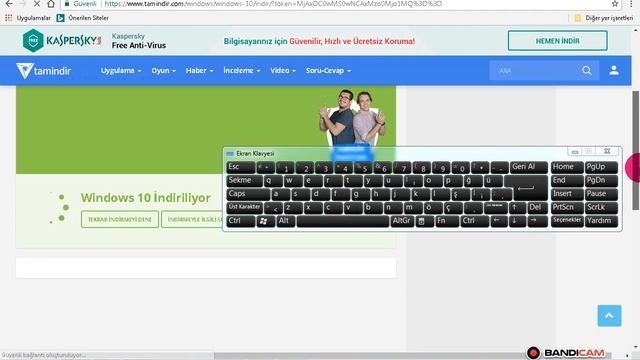Screen dimensions: 640x360
Task: Go to the browser home page icon
Action: point(51,4)
